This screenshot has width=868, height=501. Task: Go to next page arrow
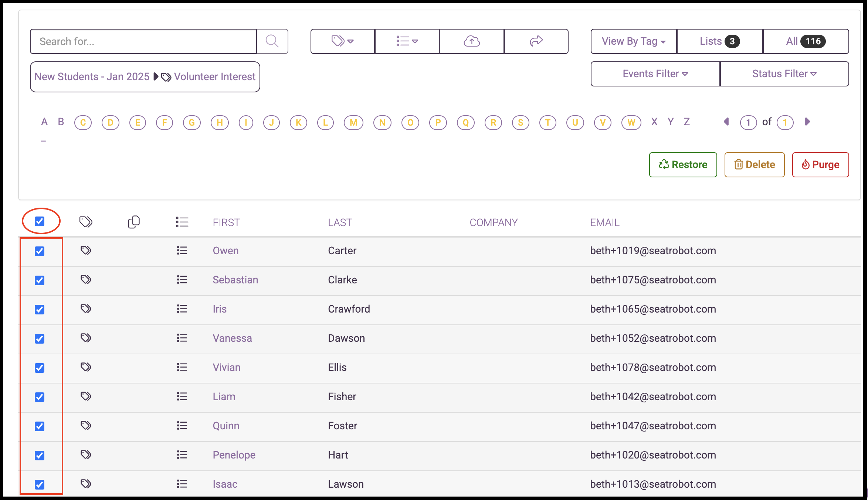click(807, 122)
